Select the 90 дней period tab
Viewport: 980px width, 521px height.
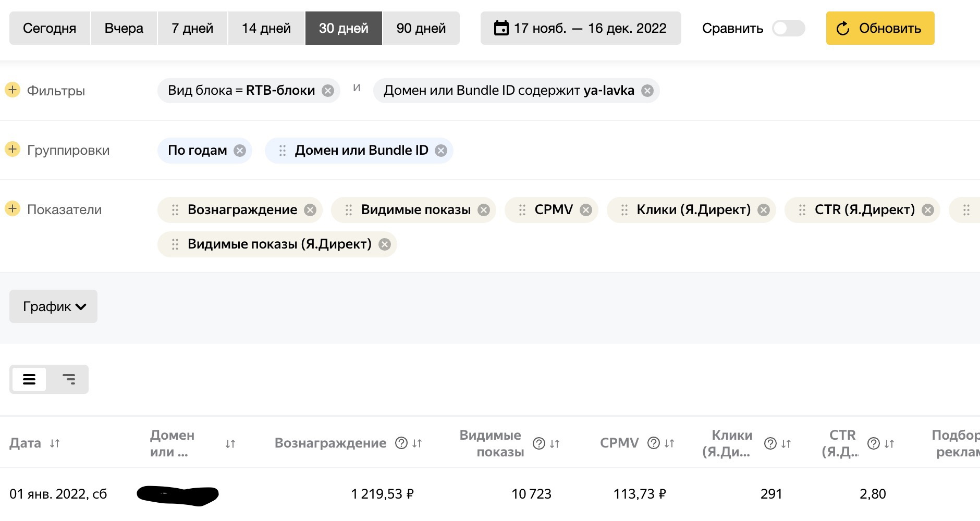pos(421,28)
